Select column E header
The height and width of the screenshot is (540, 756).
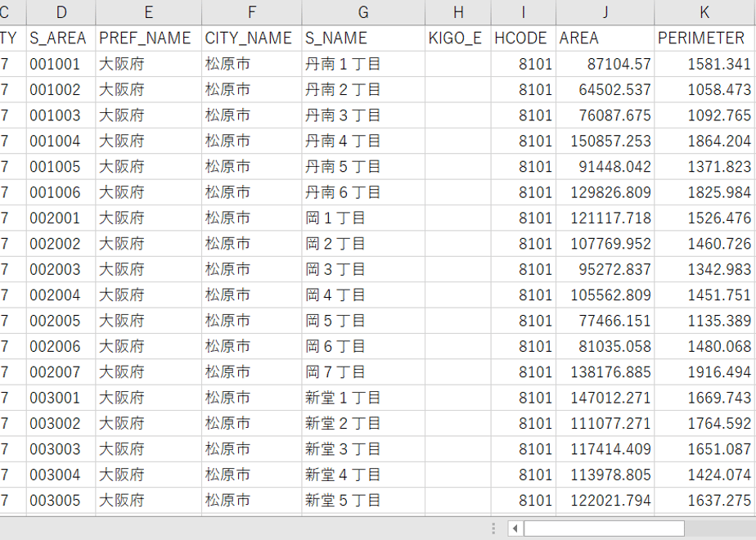(x=149, y=12)
